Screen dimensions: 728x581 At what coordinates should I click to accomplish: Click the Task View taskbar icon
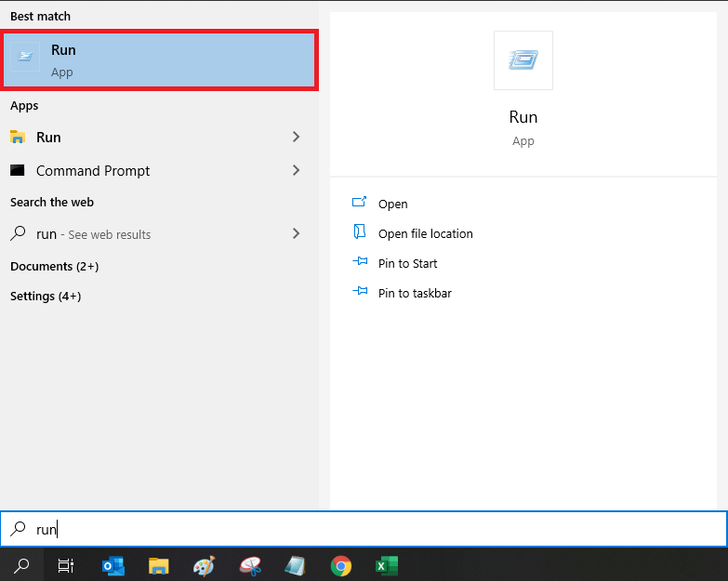click(66, 565)
